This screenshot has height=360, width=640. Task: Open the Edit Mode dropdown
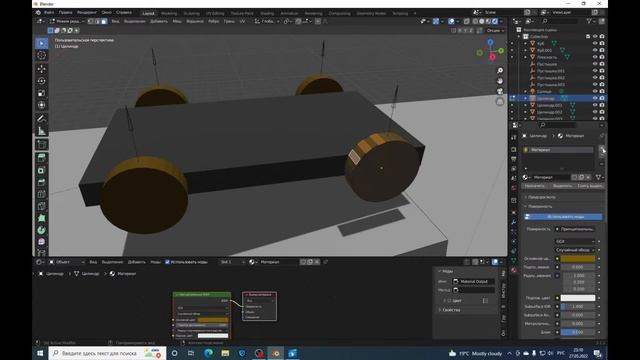67,21
